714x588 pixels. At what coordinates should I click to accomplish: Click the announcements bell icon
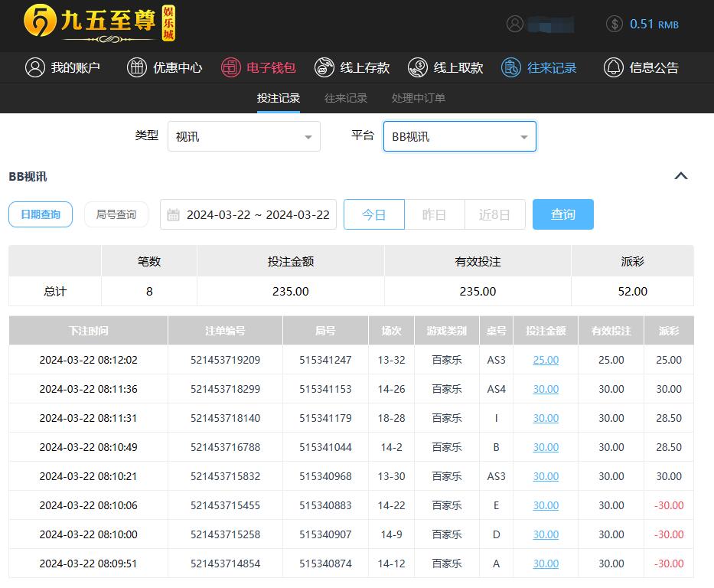(x=613, y=67)
